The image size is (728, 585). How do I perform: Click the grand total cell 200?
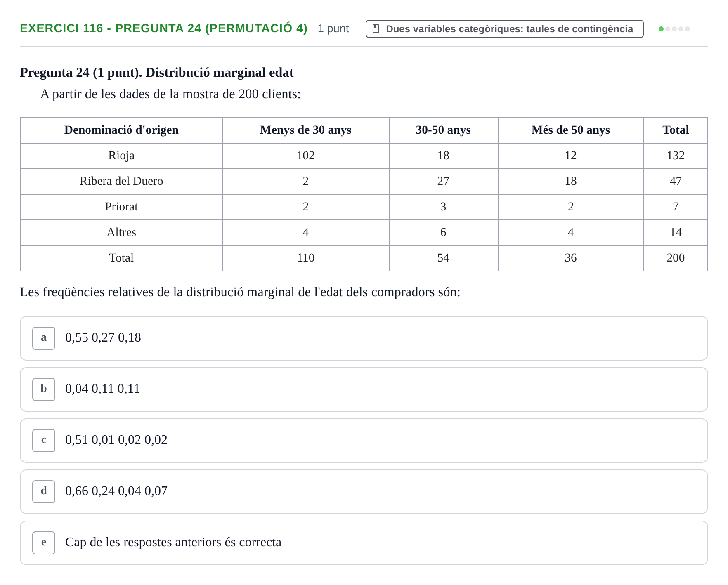point(676,258)
